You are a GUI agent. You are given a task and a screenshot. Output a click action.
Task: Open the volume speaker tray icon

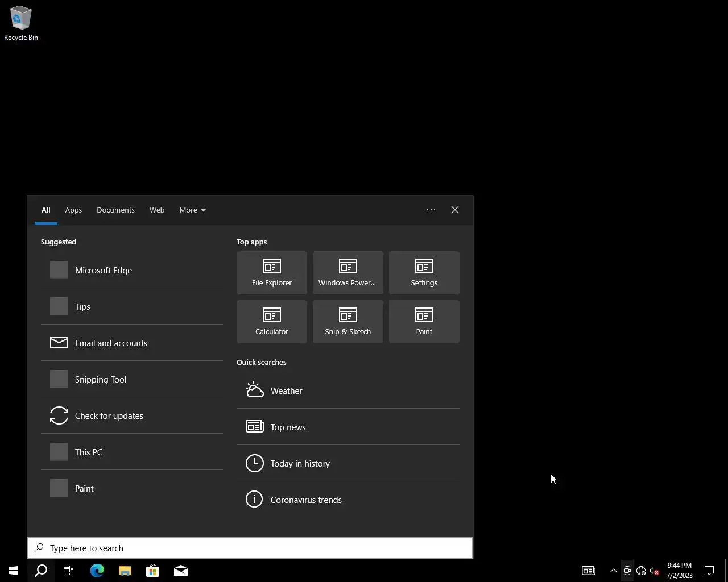tap(655, 571)
